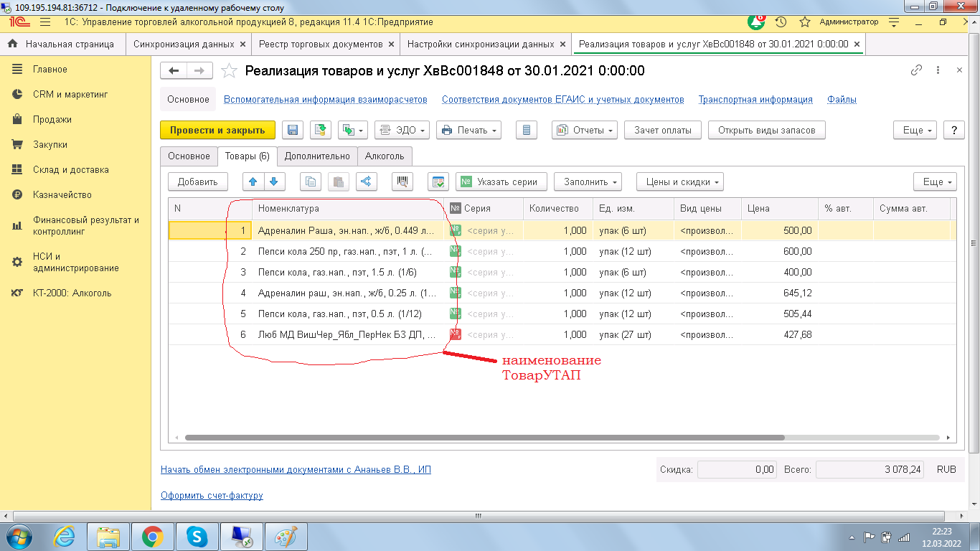Open the history clock icon
980x551 pixels.
point(781,22)
